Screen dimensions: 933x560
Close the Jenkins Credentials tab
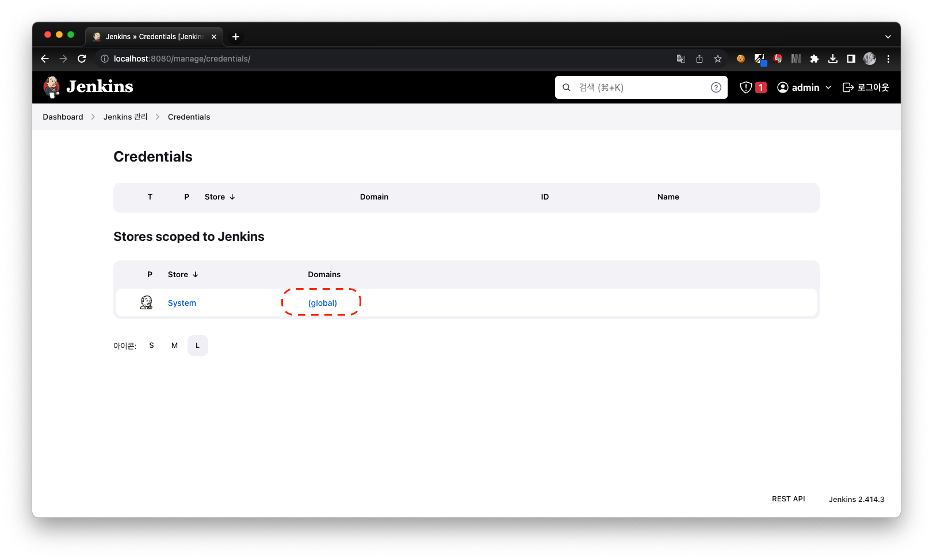[x=214, y=37]
